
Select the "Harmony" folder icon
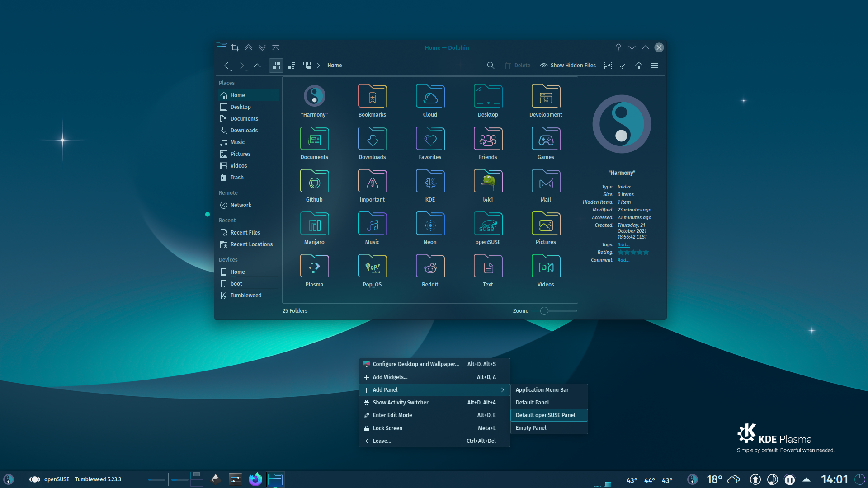click(314, 96)
